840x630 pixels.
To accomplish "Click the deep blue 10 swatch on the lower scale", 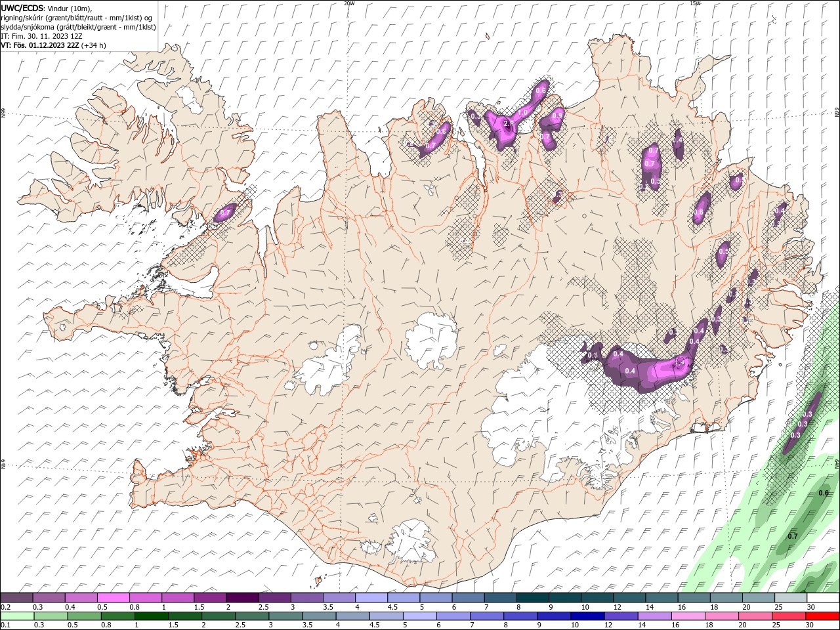I will [587, 616].
